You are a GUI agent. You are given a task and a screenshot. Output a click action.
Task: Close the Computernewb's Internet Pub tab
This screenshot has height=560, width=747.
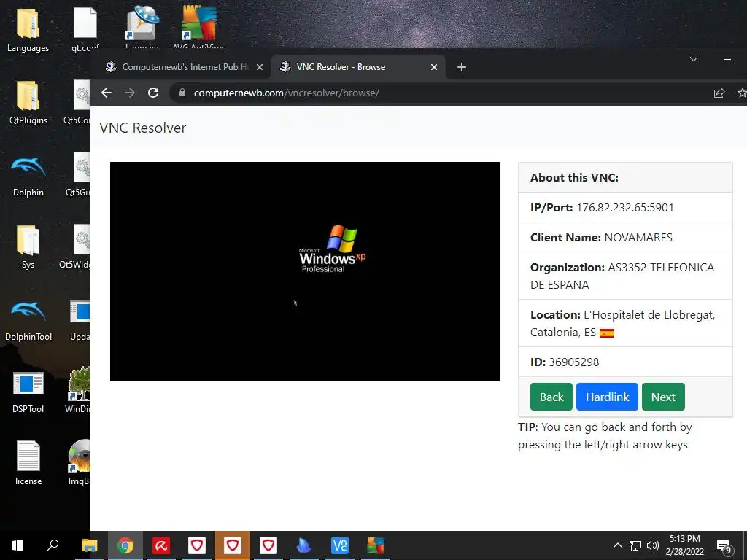coord(260,67)
